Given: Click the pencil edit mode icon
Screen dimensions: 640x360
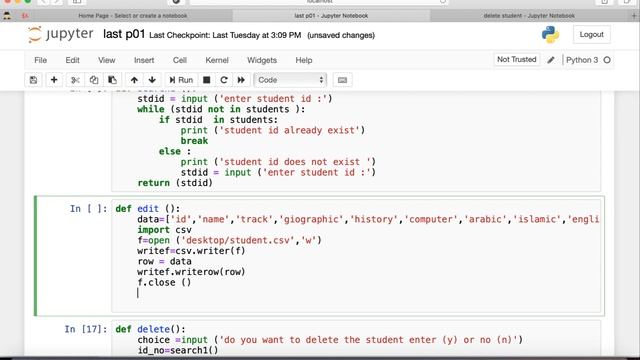Looking at the screenshot, I should coord(551,60).
